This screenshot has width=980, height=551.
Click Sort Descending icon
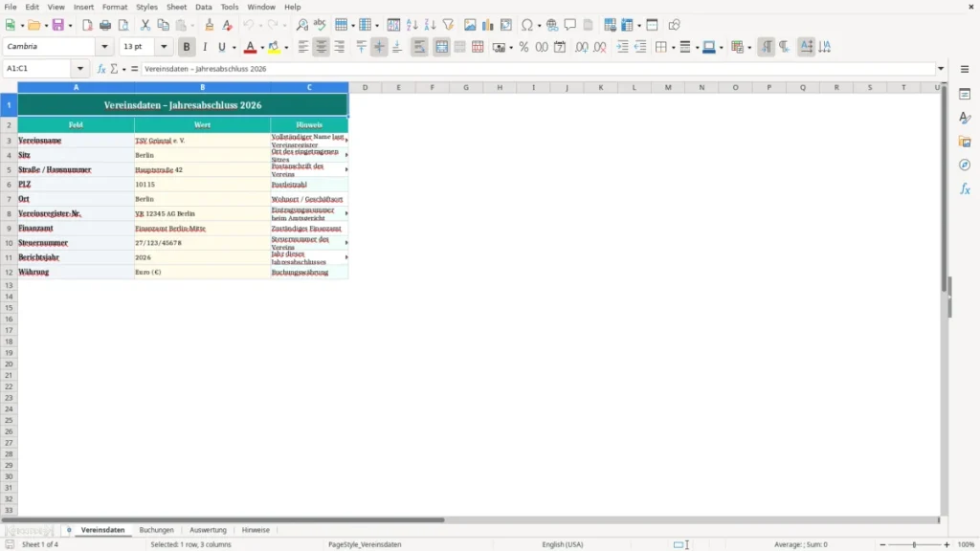(430, 25)
